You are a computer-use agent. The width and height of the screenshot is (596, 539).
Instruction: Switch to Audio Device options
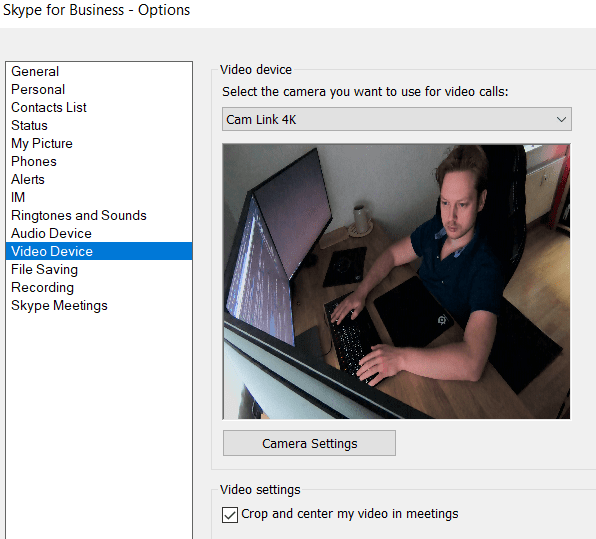point(51,233)
